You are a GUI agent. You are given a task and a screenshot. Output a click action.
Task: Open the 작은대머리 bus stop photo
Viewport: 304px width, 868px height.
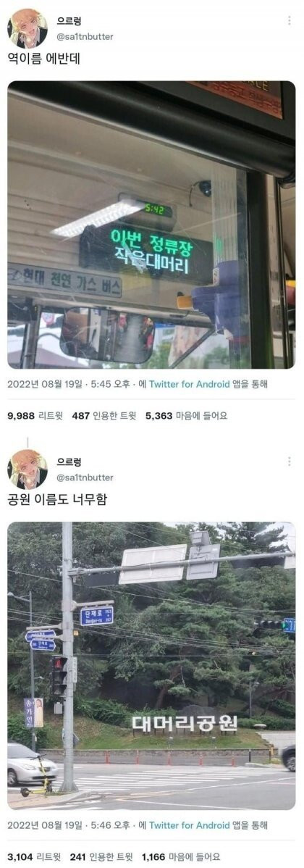click(x=151, y=225)
